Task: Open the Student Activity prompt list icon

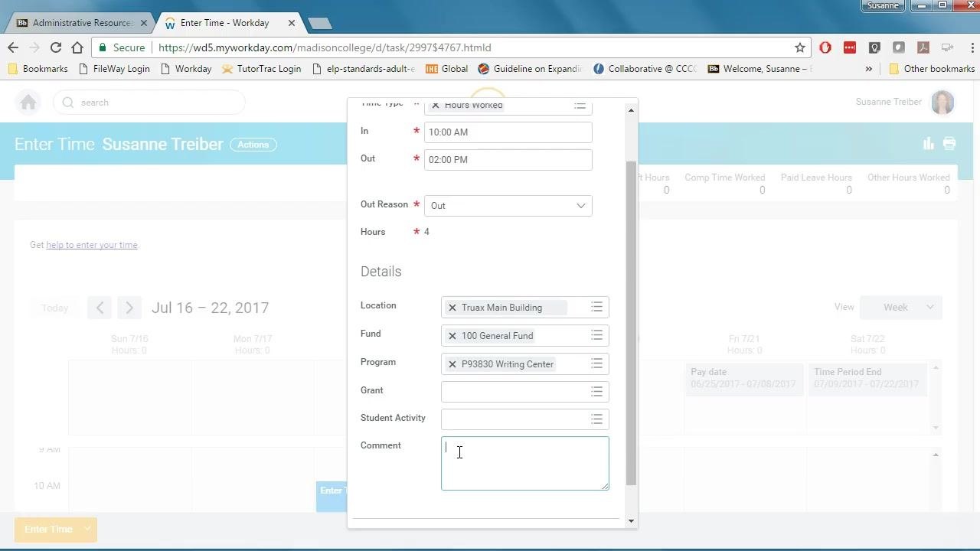Action: 596,419
